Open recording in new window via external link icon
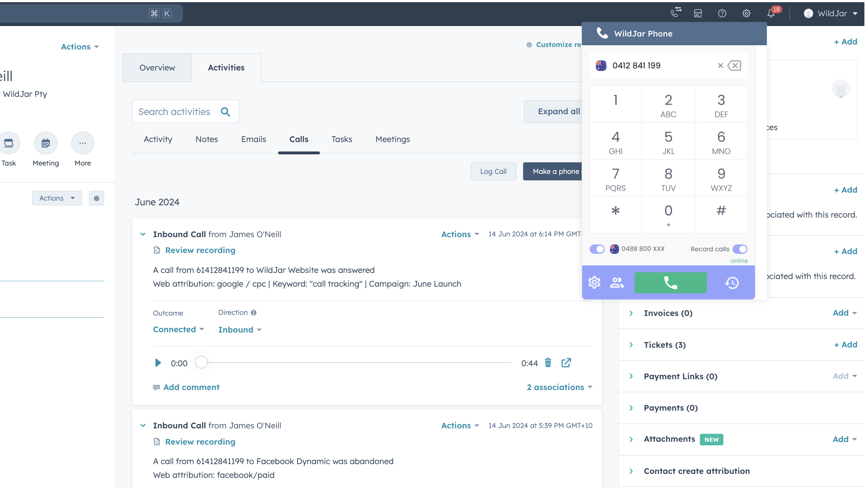This screenshot has height=488, width=868. point(566,363)
